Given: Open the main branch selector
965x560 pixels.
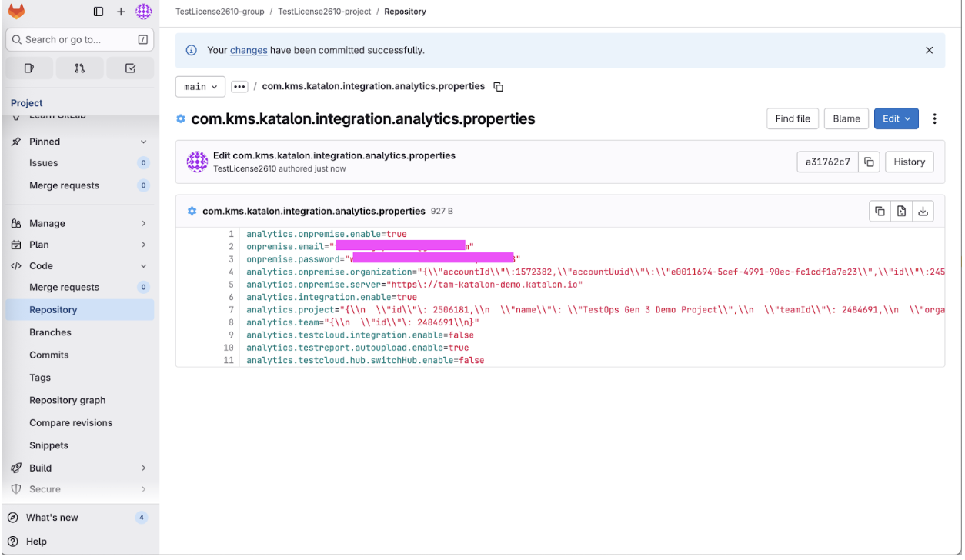Looking at the screenshot, I should coord(199,86).
